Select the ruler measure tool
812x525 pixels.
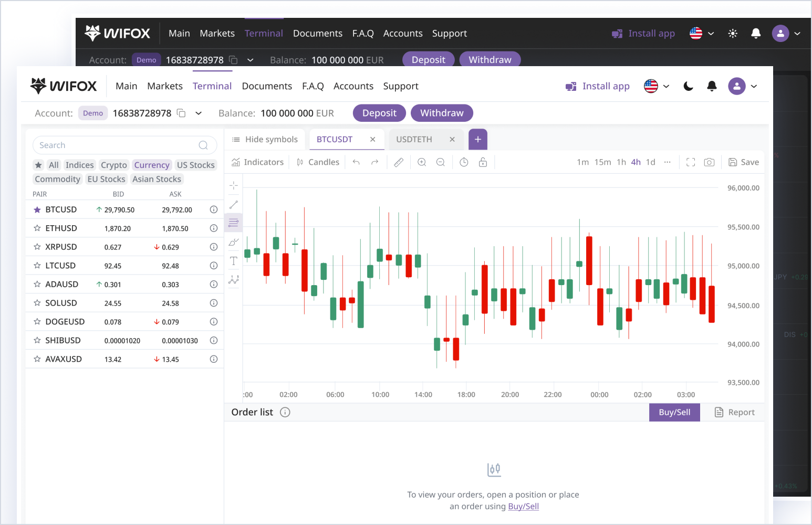click(x=399, y=162)
